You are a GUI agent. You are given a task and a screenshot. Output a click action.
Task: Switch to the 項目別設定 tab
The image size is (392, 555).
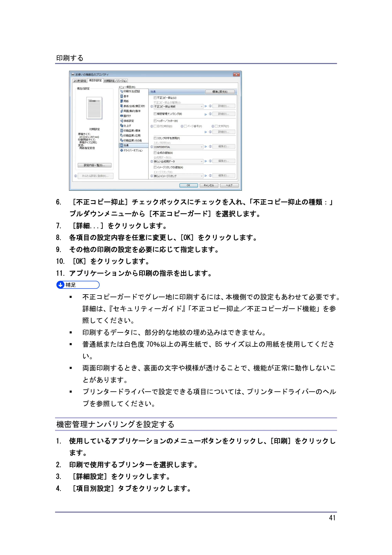pyautogui.click(x=95, y=80)
